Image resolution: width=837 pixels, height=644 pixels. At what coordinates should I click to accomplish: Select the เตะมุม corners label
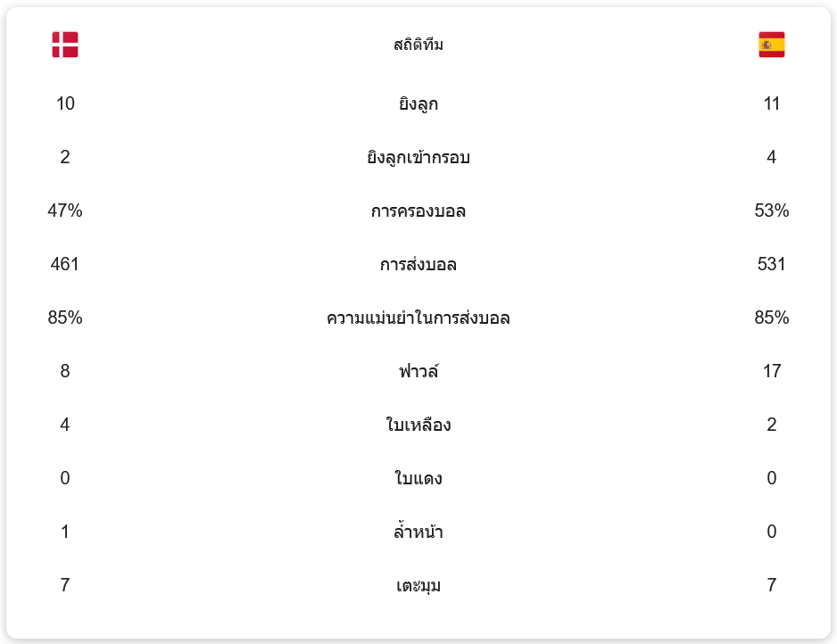(418, 586)
